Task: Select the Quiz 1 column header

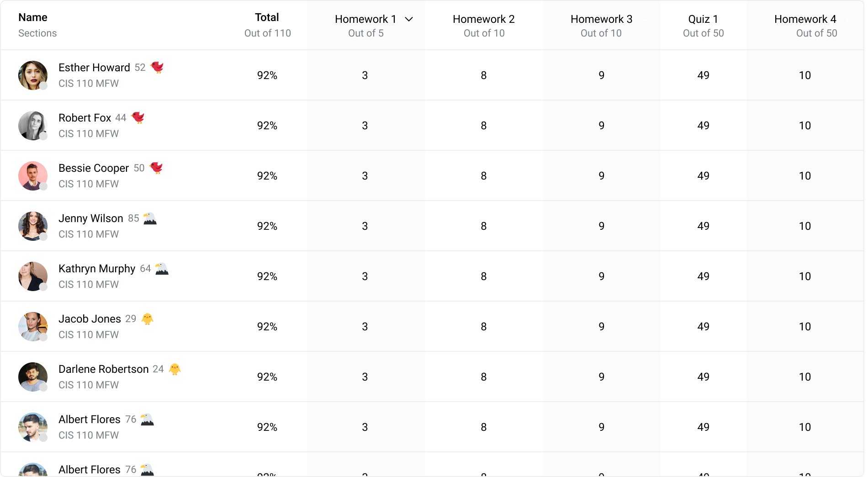Action: click(x=703, y=19)
